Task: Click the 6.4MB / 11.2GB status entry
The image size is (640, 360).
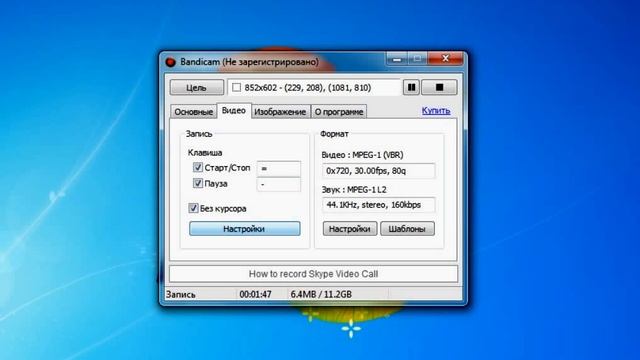Action: coord(321,294)
